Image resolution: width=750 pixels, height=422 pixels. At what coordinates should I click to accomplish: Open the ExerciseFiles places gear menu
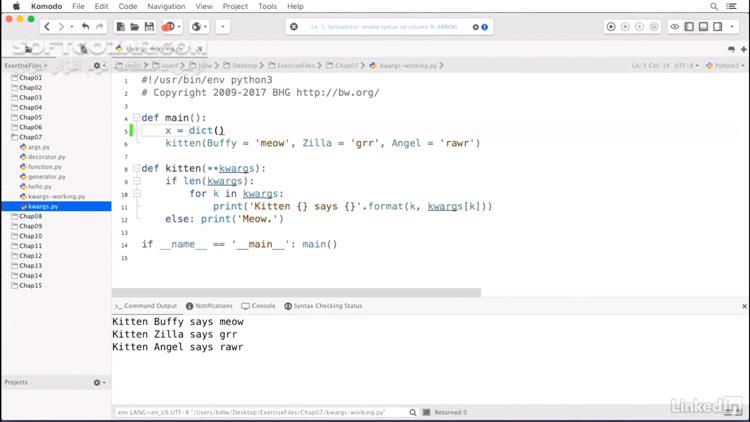point(97,66)
